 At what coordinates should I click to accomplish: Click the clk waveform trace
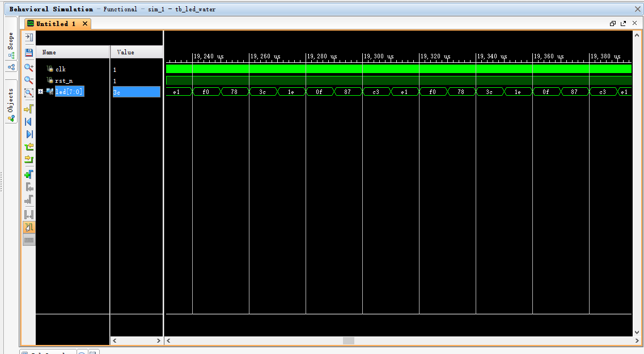click(399, 69)
